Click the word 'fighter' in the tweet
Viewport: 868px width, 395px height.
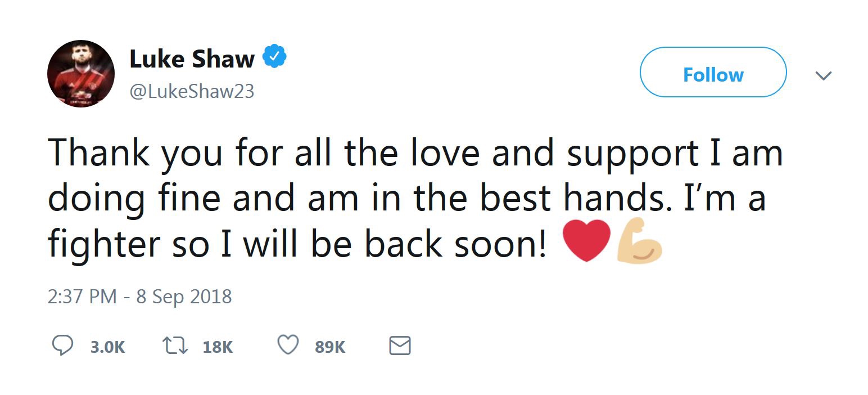(x=103, y=244)
